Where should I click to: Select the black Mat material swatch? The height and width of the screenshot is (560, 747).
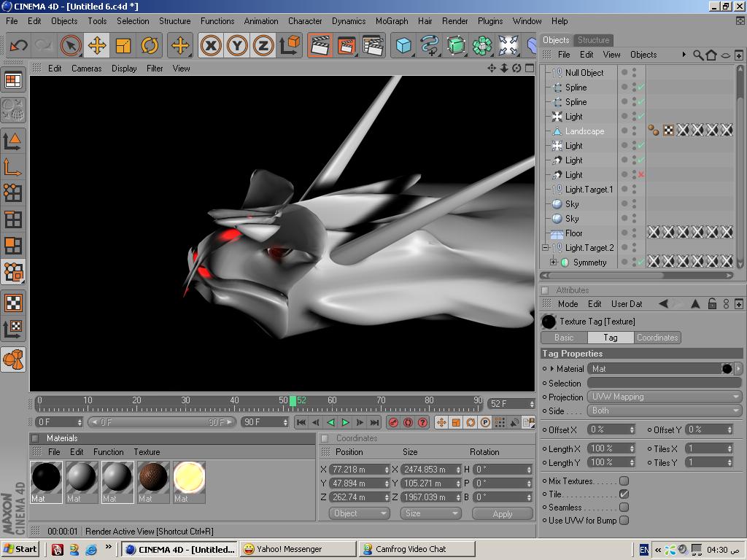point(46,482)
